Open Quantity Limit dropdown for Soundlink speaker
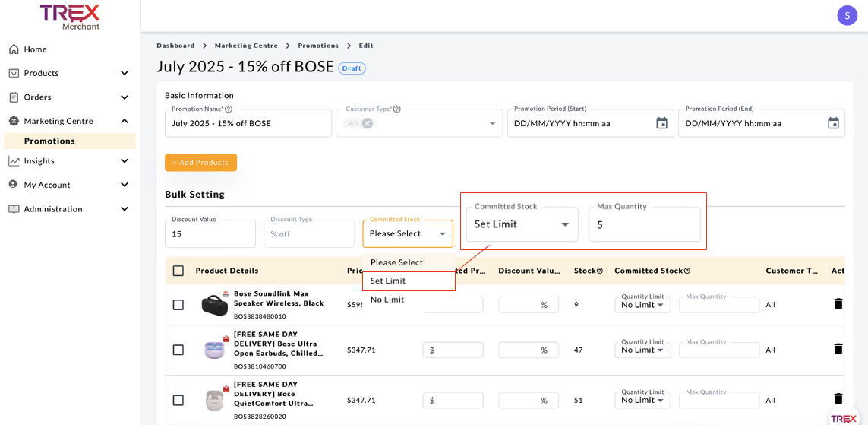 pos(642,305)
